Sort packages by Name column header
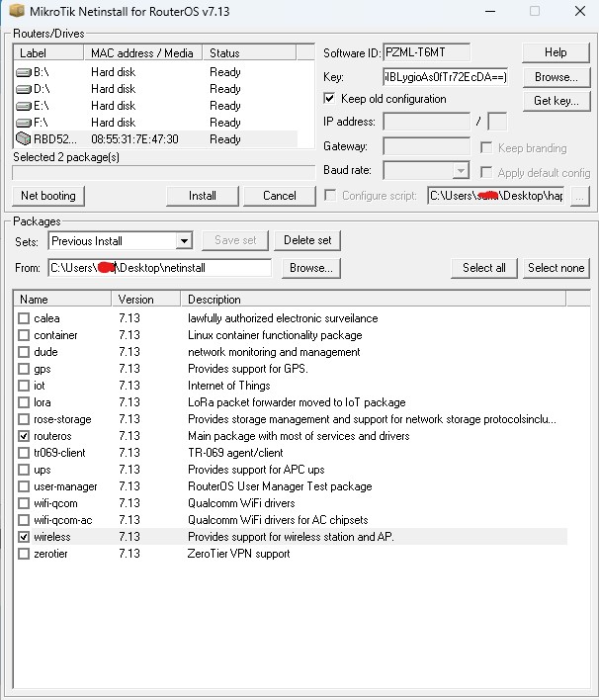Image resolution: width=599 pixels, height=700 pixels. (62, 300)
